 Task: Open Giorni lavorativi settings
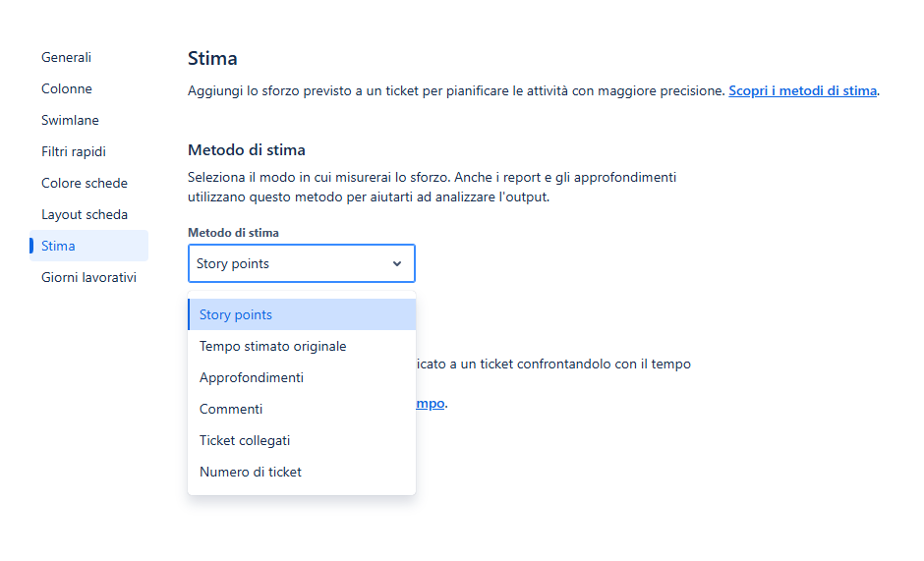pyautogui.click(x=89, y=278)
